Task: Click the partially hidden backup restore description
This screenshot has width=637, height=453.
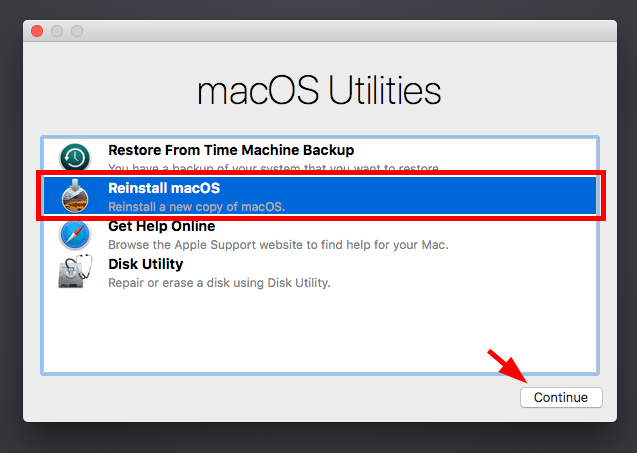Action: pyautogui.click(x=274, y=167)
